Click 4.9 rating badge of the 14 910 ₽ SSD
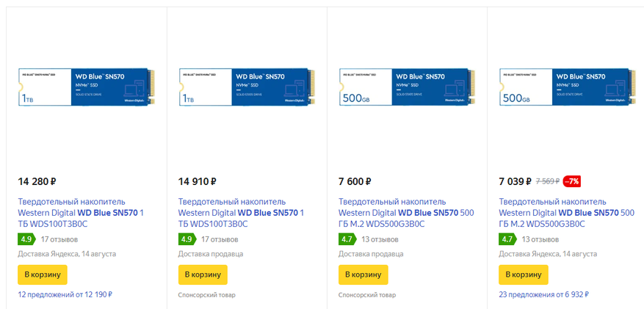The image size is (644, 309). pos(187,239)
